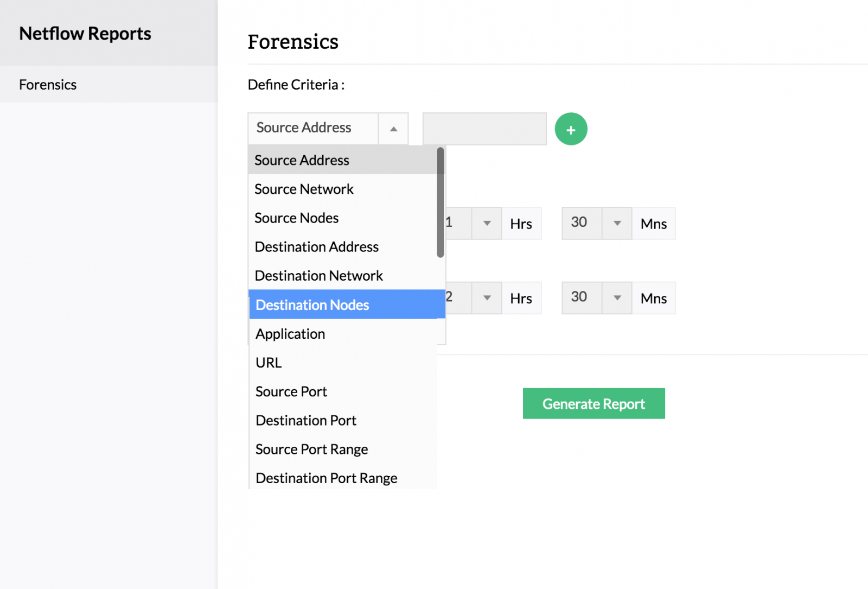Collapse the Source Address criteria dropdown

click(x=393, y=129)
